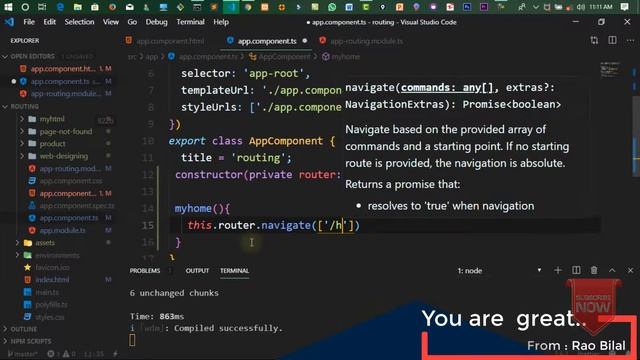
Task: Expand the product folder
Action: click(22, 144)
